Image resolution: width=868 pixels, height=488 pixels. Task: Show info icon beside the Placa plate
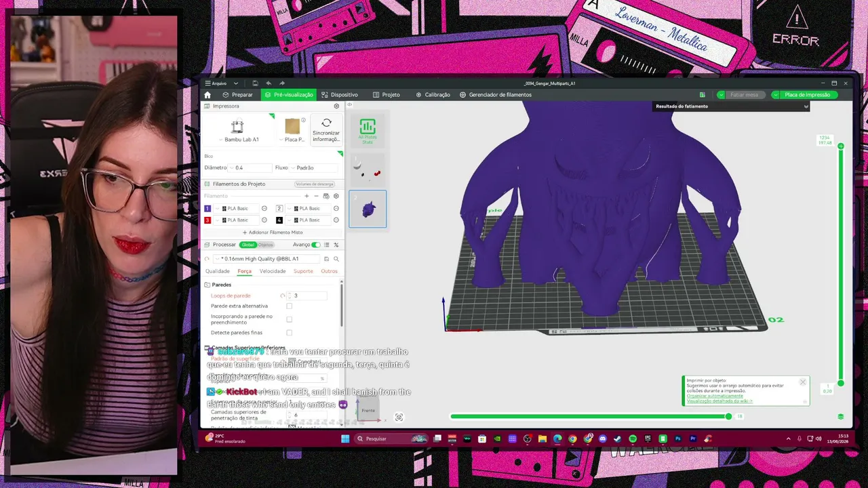[x=303, y=121]
